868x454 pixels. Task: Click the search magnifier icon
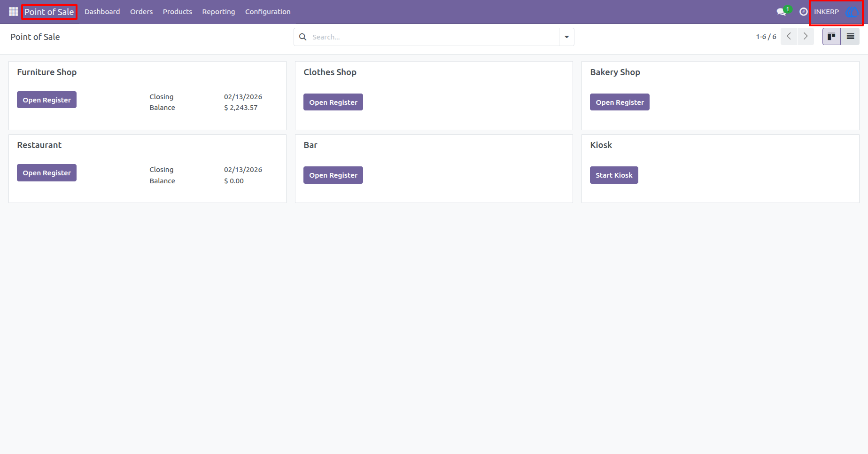(x=303, y=37)
